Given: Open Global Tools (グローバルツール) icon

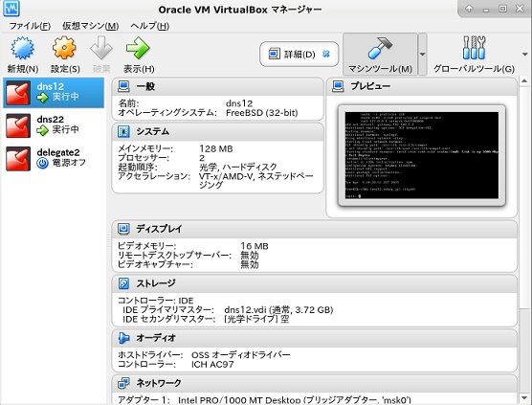Looking at the screenshot, I should 474,48.
